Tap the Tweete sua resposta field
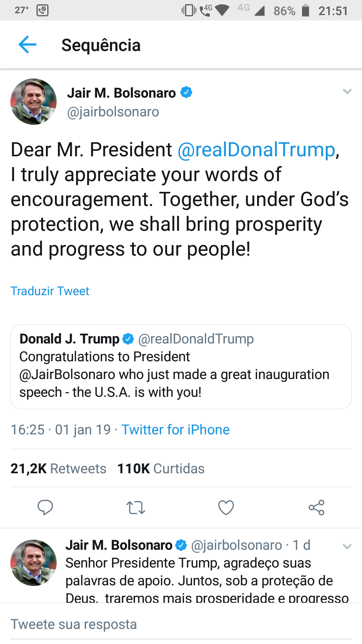 (181, 625)
